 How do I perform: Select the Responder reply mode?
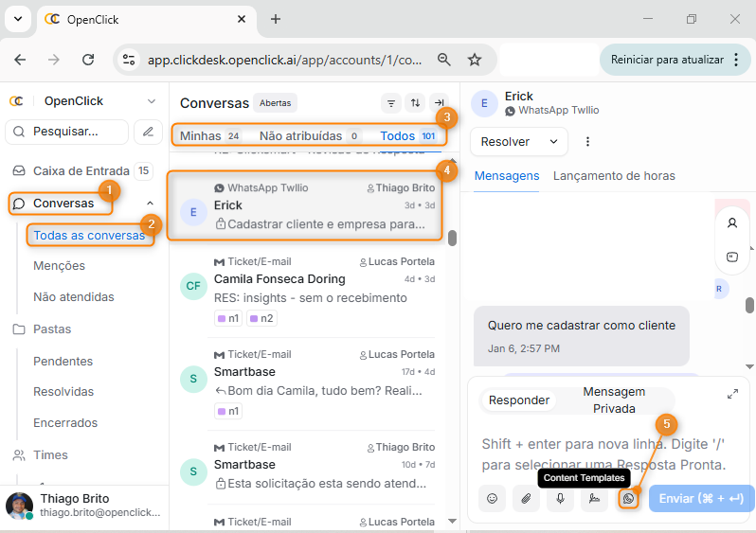coord(518,400)
